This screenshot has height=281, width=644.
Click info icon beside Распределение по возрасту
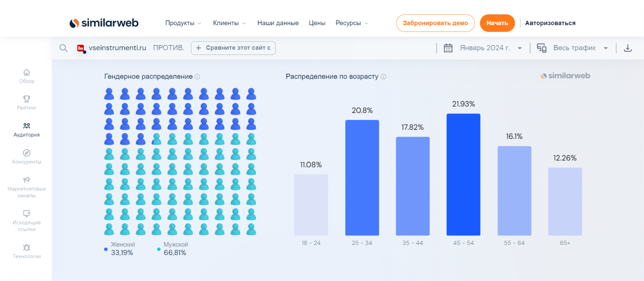(x=384, y=77)
